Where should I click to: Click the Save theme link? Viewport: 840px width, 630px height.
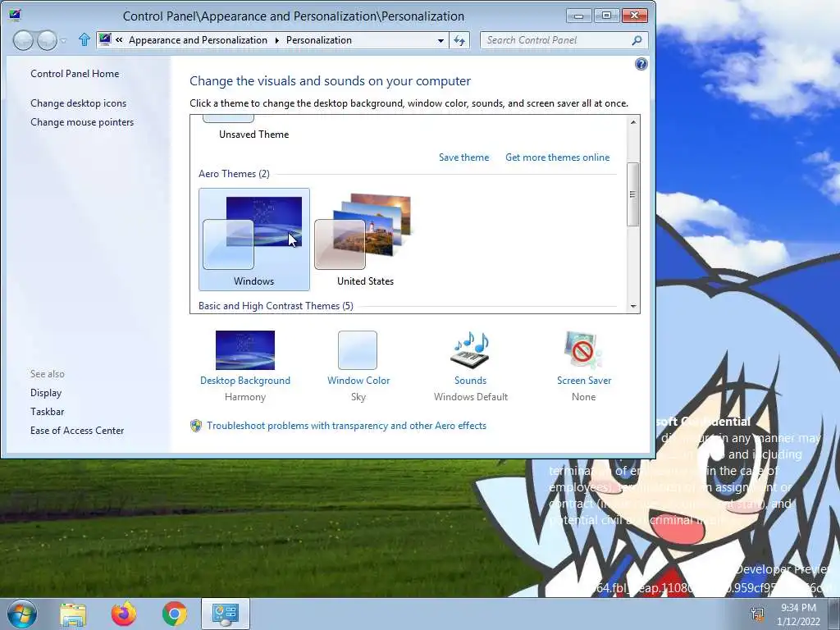click(464, 157)
